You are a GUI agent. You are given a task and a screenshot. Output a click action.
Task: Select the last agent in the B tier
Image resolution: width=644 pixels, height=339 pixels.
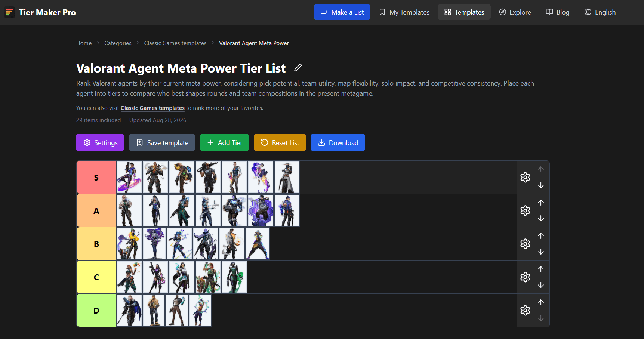258,244
